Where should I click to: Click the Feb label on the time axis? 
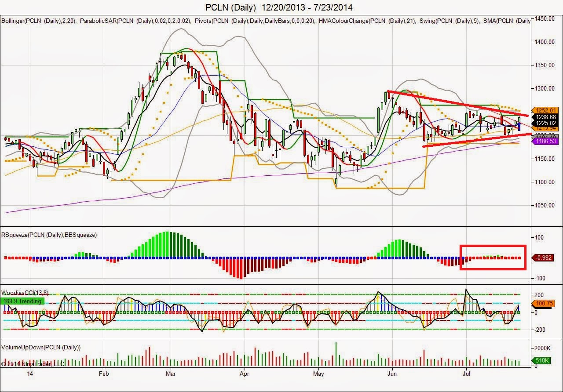(x=103, y=374)
